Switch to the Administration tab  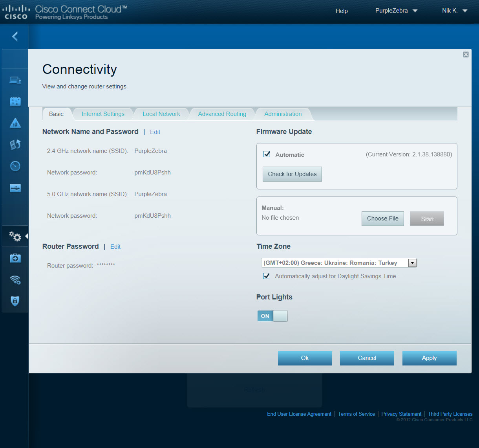(283, 114)
